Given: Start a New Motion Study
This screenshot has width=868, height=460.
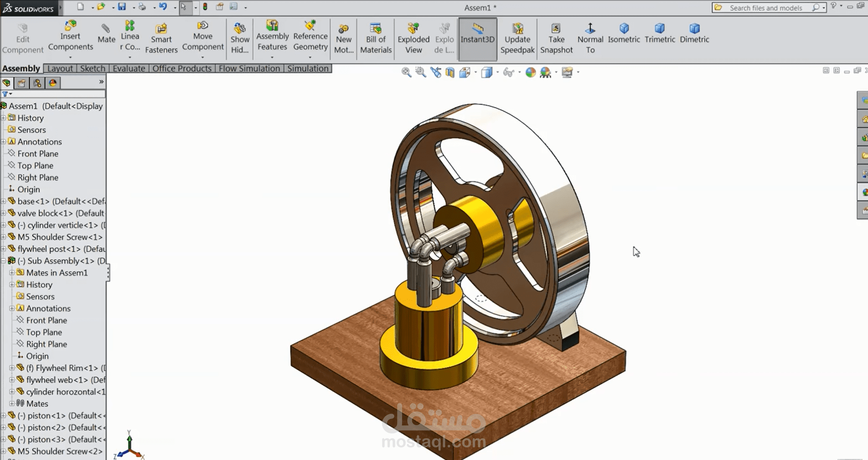Looking at the screenshot, I should click(343, 38).
